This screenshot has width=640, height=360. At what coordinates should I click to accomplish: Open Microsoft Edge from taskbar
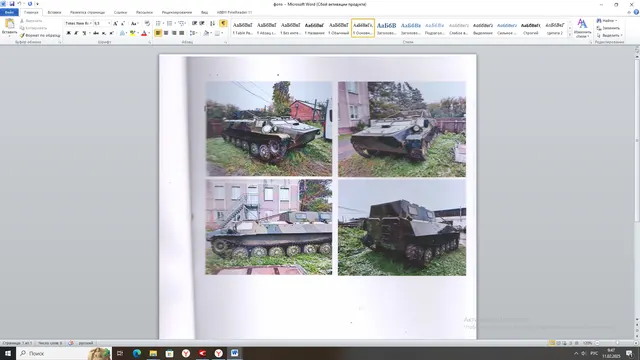coord(137,353)
